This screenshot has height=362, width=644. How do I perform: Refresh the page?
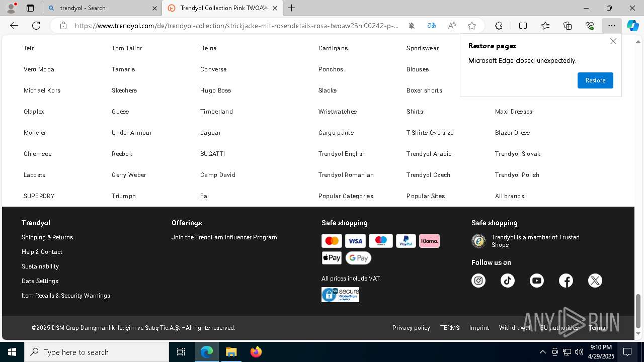[36, 26]
